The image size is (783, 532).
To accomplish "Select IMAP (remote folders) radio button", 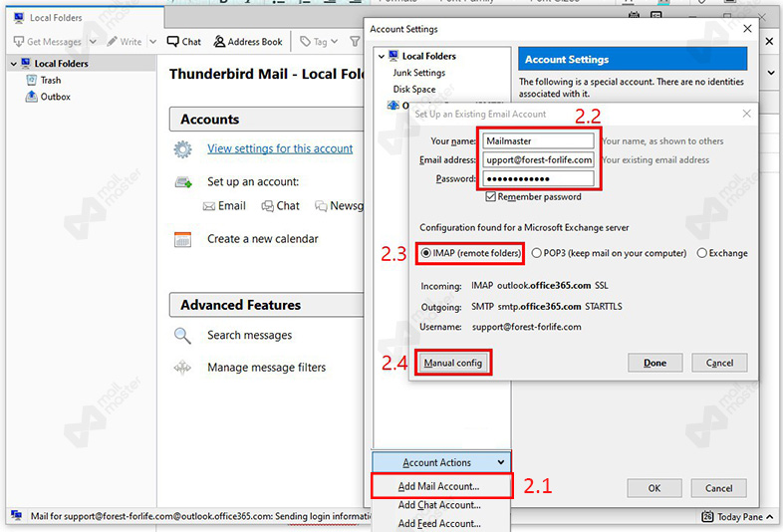I will click(425, 253).
